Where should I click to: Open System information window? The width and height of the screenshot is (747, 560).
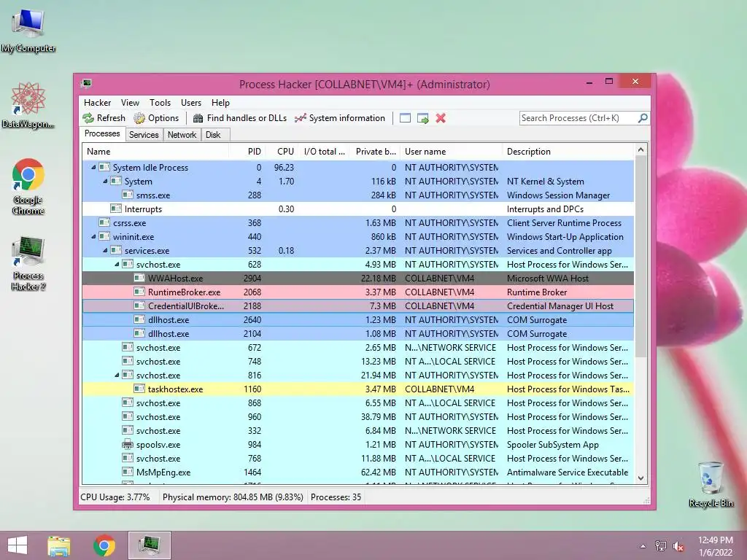(x=340, y=118)
